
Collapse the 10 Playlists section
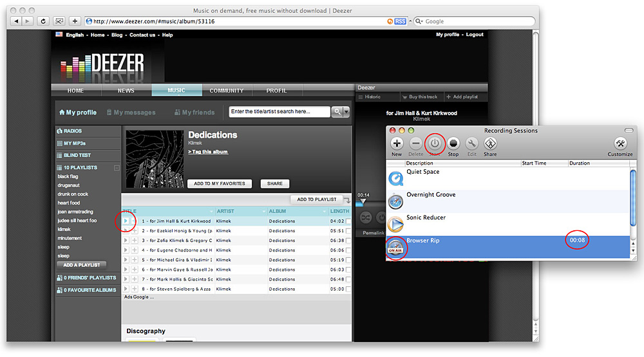coord(117,167)
